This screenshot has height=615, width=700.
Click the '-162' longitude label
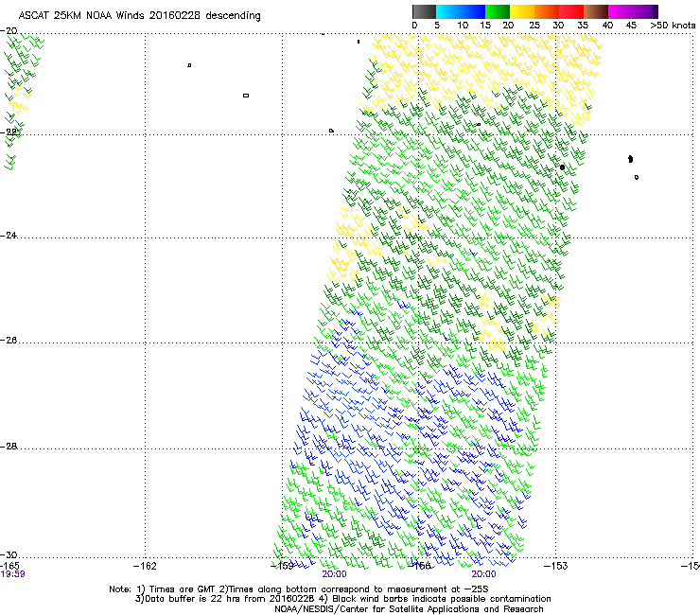[x=145, y=566]
